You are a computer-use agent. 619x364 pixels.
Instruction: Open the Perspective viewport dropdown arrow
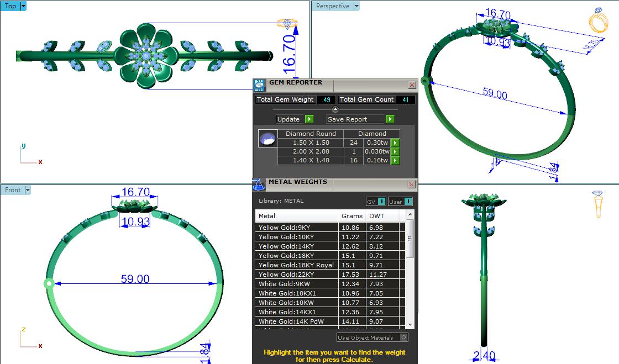pos(356,6)
